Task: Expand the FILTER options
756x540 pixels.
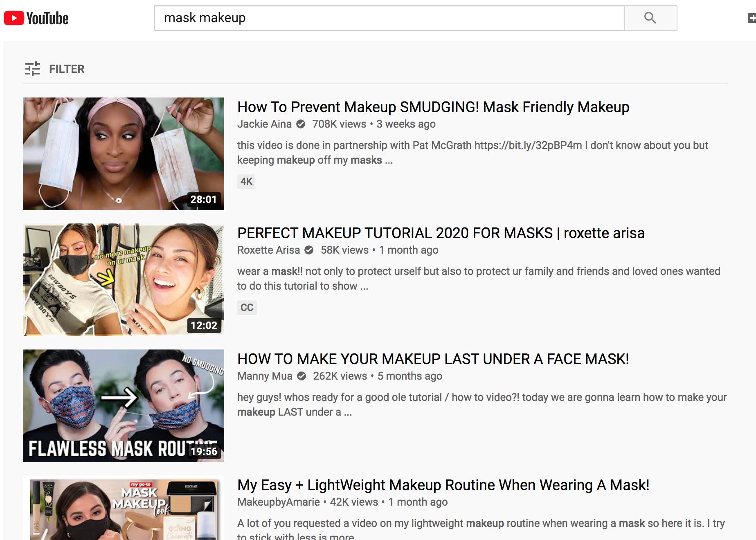Action: (x=67, y=69)
